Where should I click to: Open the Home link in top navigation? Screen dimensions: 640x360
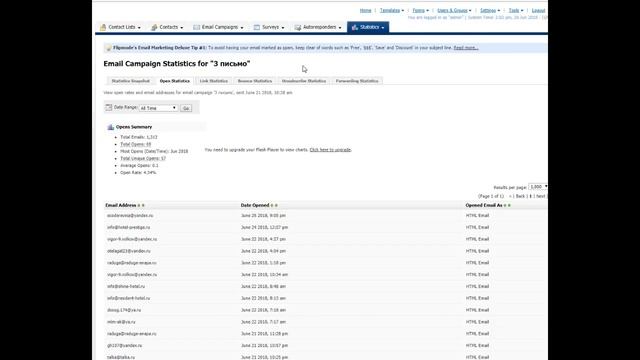click(365, 10)
